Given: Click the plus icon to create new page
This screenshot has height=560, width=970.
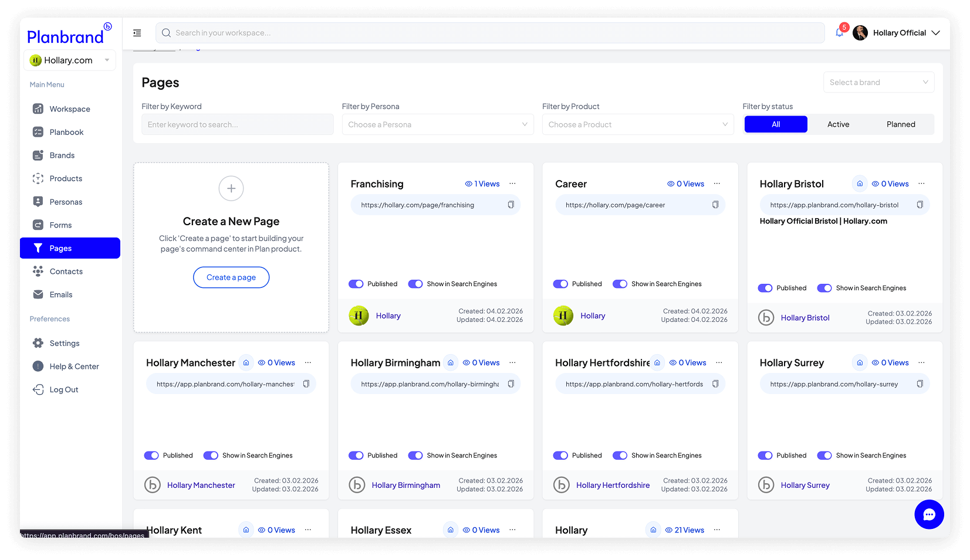Looking at the screenshot, I should coord(231,188).
